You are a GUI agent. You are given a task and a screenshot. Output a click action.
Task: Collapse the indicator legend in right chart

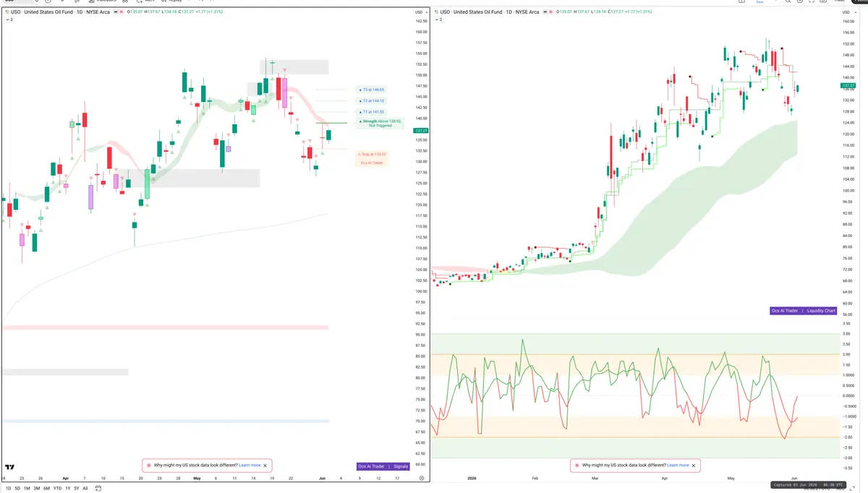point(438,20)
